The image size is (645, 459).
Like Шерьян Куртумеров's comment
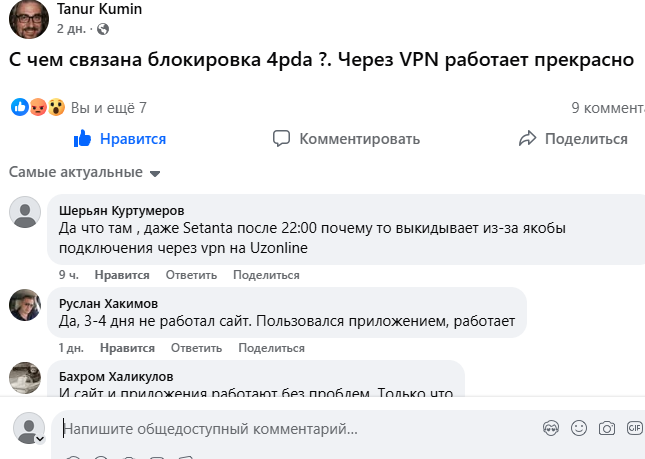[122, 275]
